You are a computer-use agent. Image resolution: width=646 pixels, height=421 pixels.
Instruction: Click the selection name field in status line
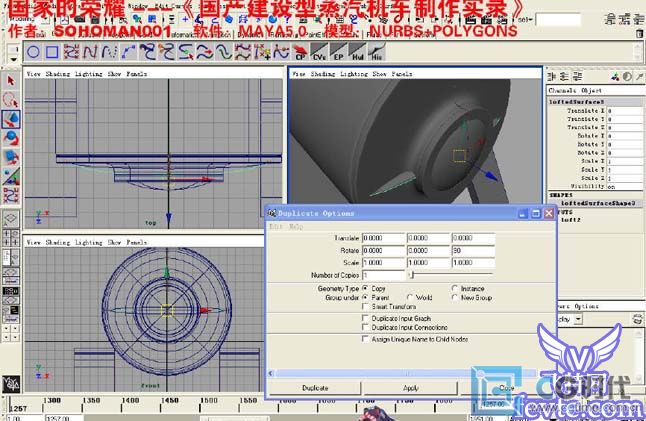(x=558, y=19)
